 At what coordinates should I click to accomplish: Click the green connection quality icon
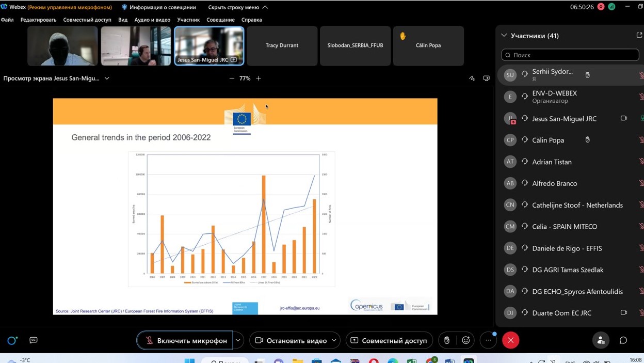click(611, 7)
